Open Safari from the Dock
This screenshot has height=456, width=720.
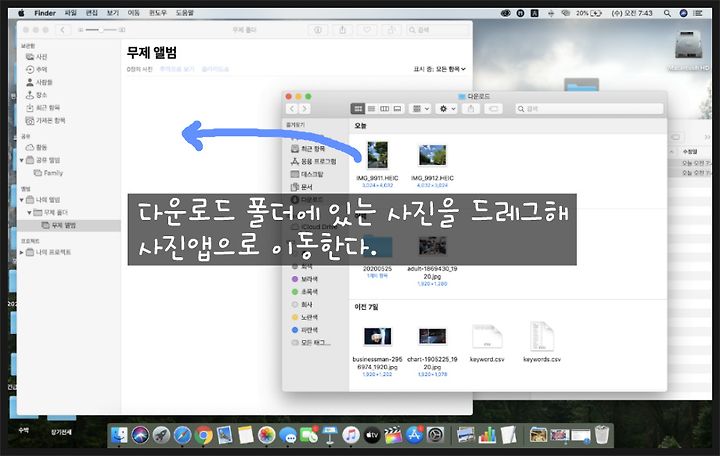(182, 434)
